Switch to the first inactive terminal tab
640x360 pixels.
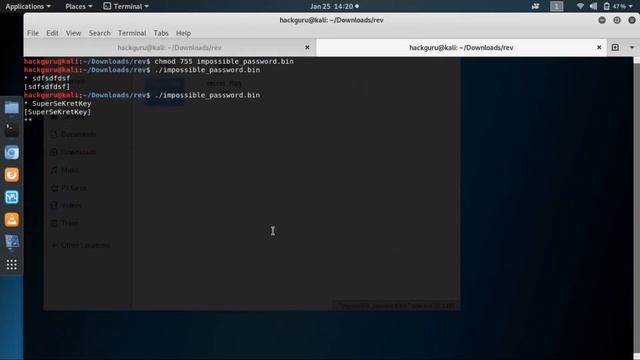tap(169, 48)
